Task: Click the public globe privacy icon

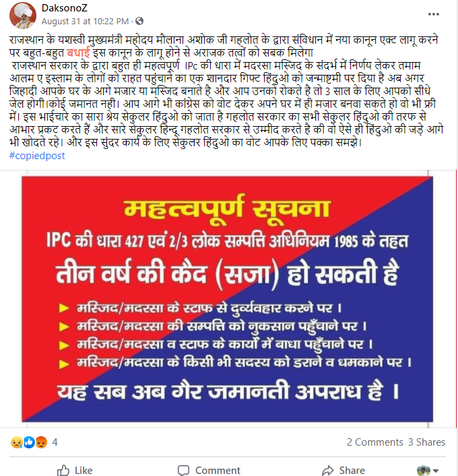Action: point(139,21)
